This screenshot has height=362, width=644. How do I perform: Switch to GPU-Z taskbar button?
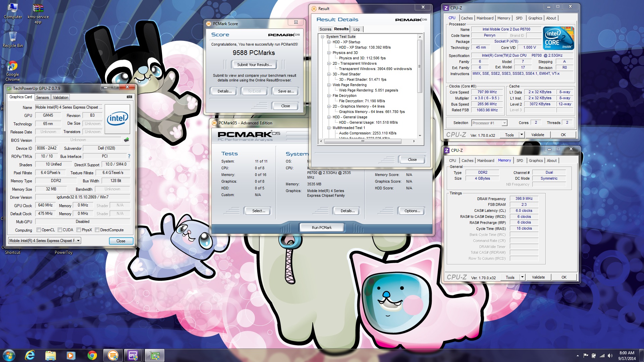pos(154,355)
